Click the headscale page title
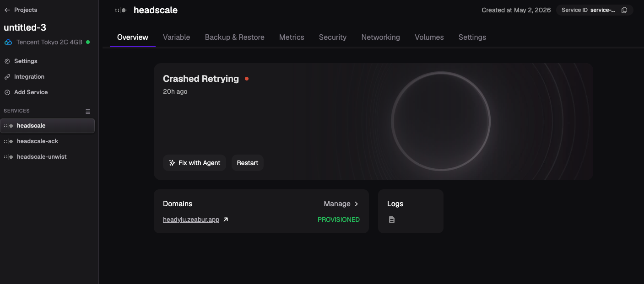The width and height of the screenshot is (644, 284). click(156, 10)
